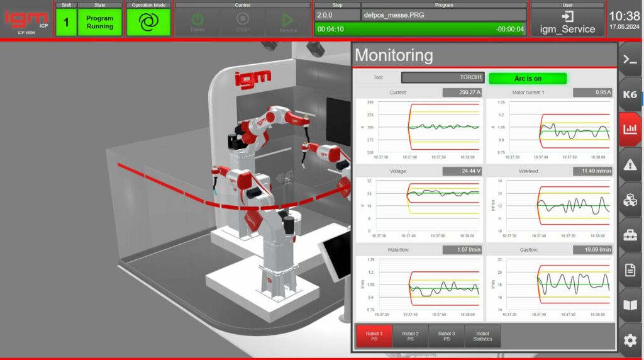The width and height of the screenshot is (644, 360).
Task: Open the command terminal sidebar icon
Action: tap(630, 59)
